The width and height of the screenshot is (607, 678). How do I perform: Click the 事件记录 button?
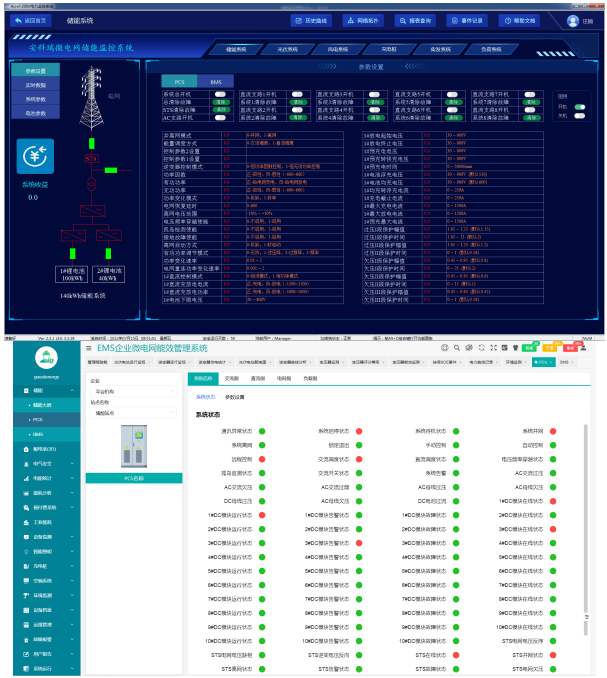point(467,21)
